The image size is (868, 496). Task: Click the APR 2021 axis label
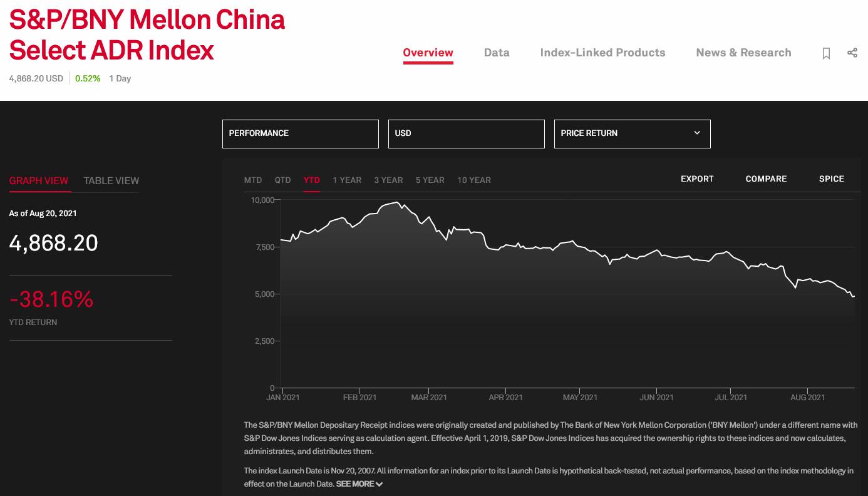pos(505,397)
